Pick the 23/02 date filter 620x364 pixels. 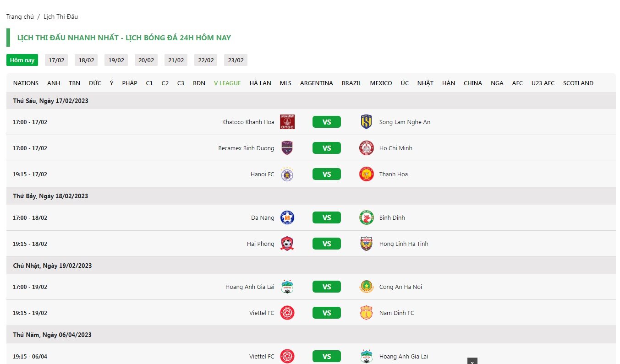coord(236,60)
